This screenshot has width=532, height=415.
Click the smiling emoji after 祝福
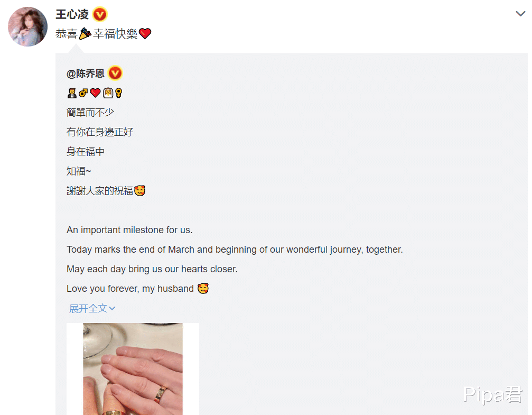tap(140, 190)
